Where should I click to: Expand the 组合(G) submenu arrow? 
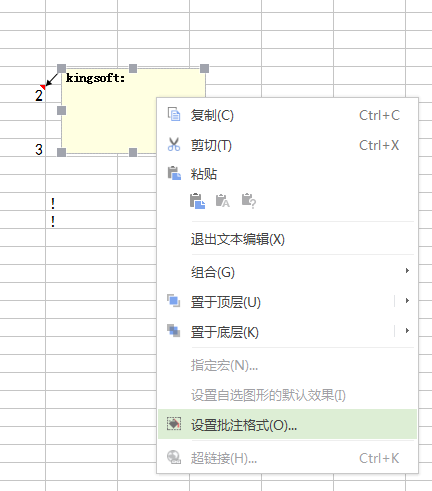click(407, 271)
